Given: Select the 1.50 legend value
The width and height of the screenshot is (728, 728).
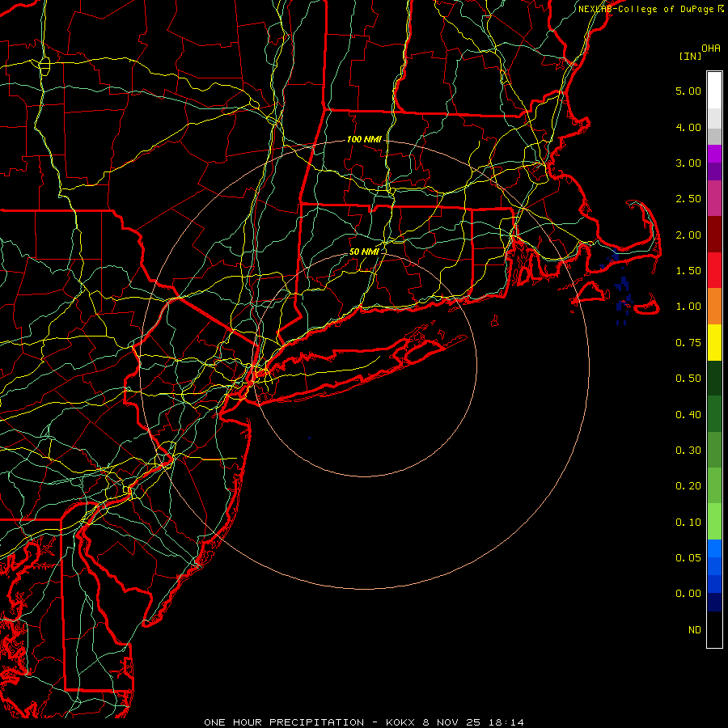Looking at the screenshot, I should point(688,271).
